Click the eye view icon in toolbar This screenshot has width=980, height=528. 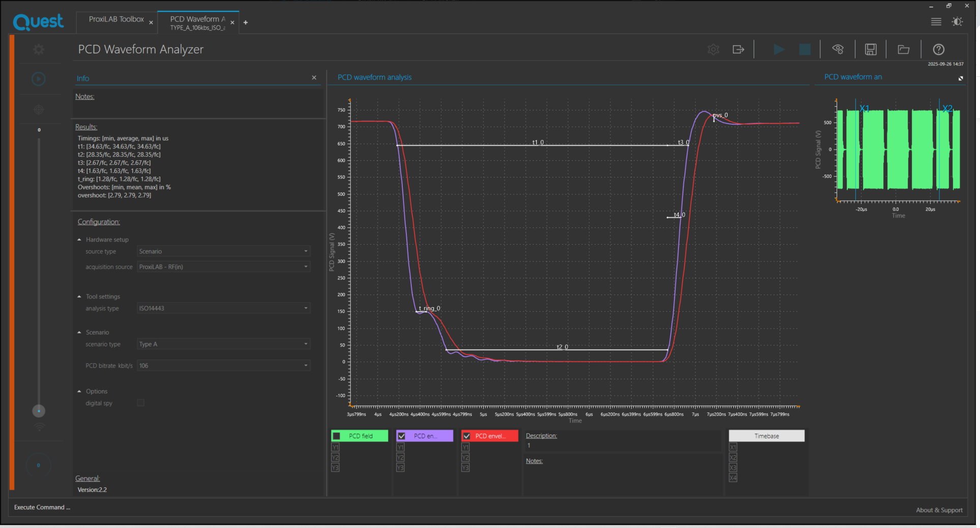[x=838, y=49]
